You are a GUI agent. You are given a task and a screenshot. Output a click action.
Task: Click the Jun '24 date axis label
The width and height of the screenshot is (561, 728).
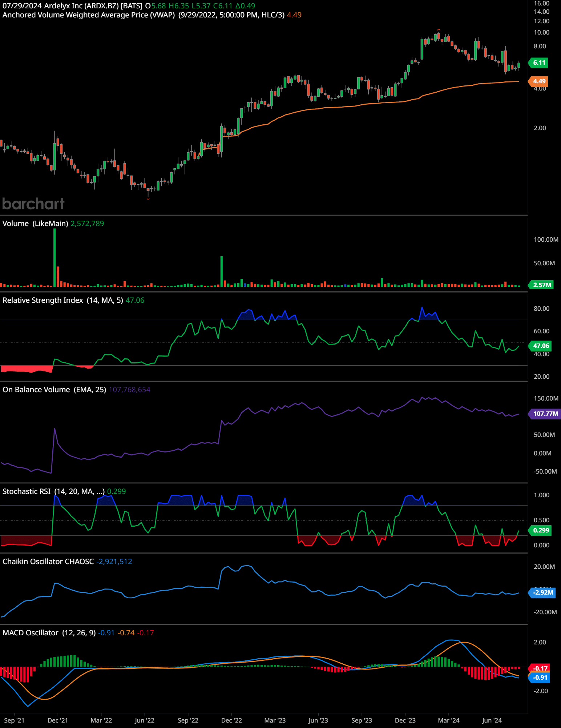pyautogui.click(x=492, y=720)
